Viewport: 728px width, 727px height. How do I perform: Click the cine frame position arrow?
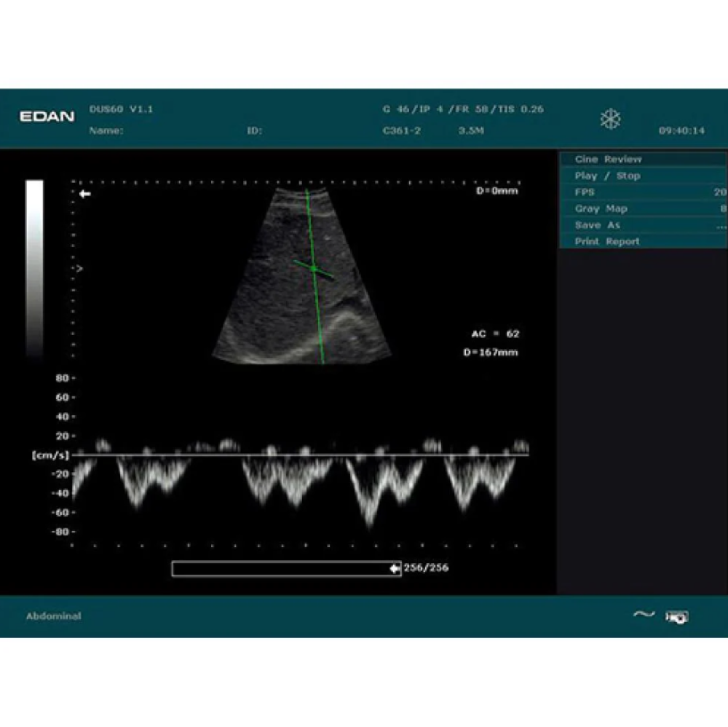coord(395,569)
